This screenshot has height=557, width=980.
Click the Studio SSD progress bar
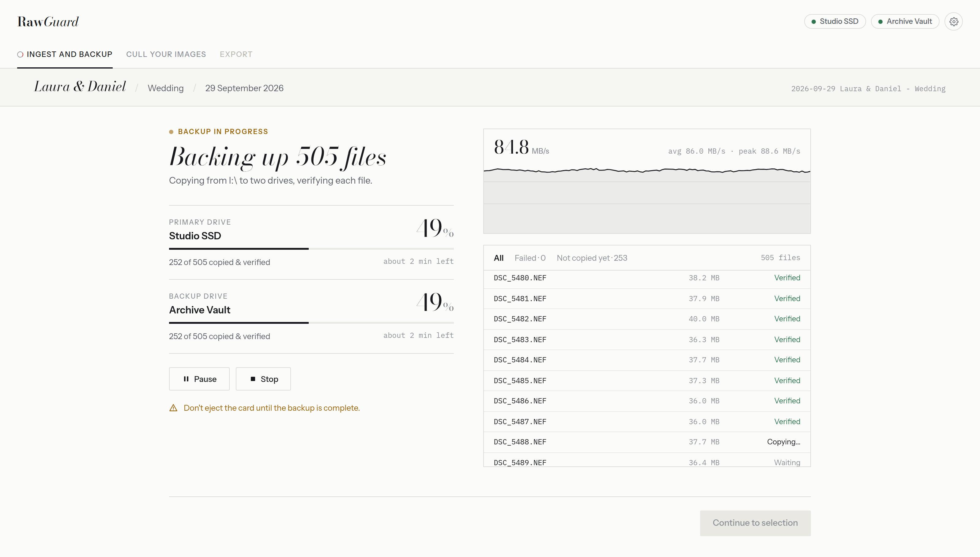click(x=311, y=249)
